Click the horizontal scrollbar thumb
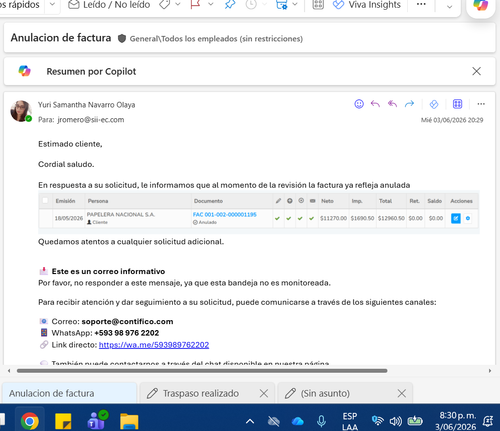The image size is (500, 431). tap(202, 371)
